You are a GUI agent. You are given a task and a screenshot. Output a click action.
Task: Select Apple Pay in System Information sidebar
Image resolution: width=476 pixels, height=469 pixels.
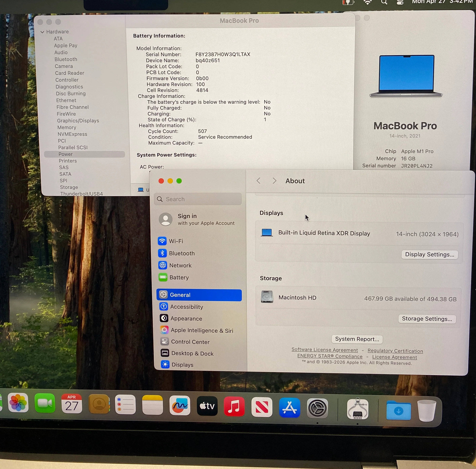[x=66, y=46]
